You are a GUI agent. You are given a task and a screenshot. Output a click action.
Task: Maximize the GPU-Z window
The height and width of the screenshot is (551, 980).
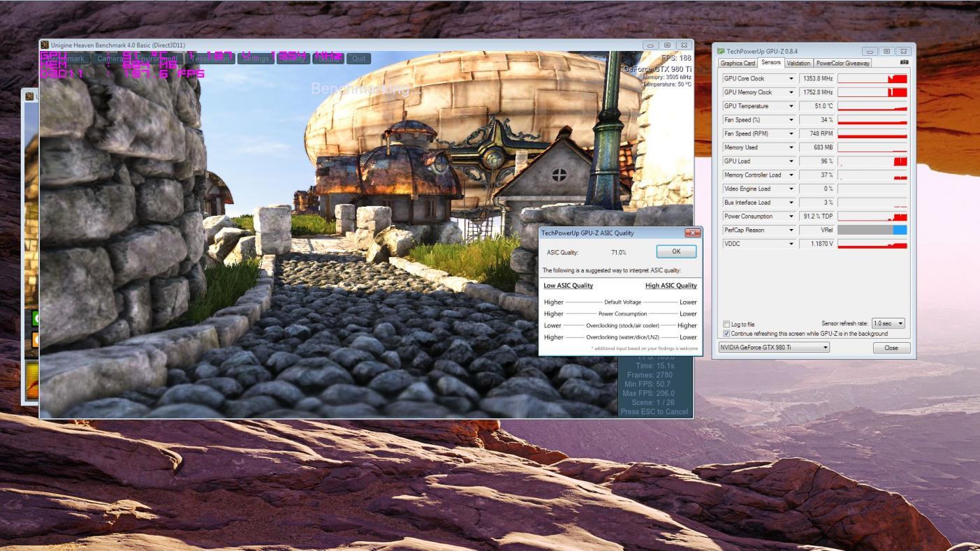point(886,51)
